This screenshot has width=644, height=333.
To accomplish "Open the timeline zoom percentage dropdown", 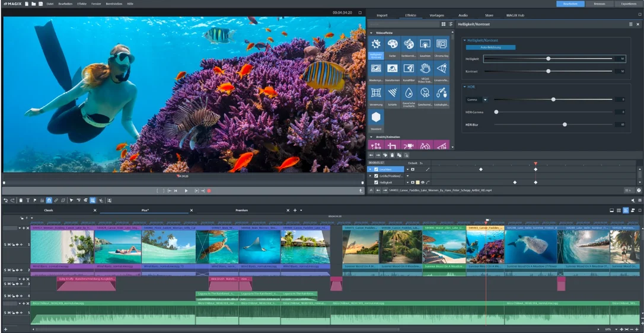I will coord(615,329).
